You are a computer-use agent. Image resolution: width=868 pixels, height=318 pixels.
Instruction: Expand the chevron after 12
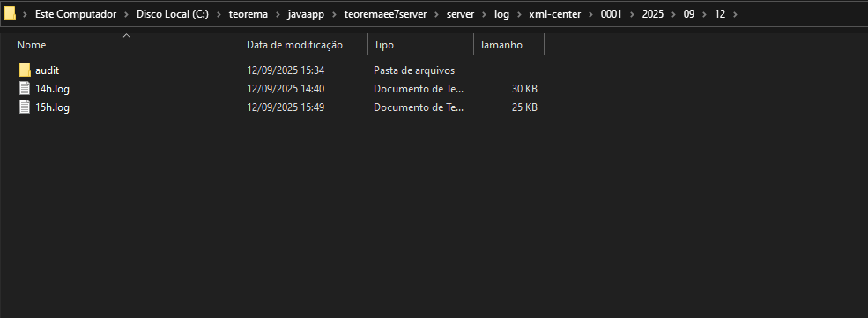tap(735, 14)
